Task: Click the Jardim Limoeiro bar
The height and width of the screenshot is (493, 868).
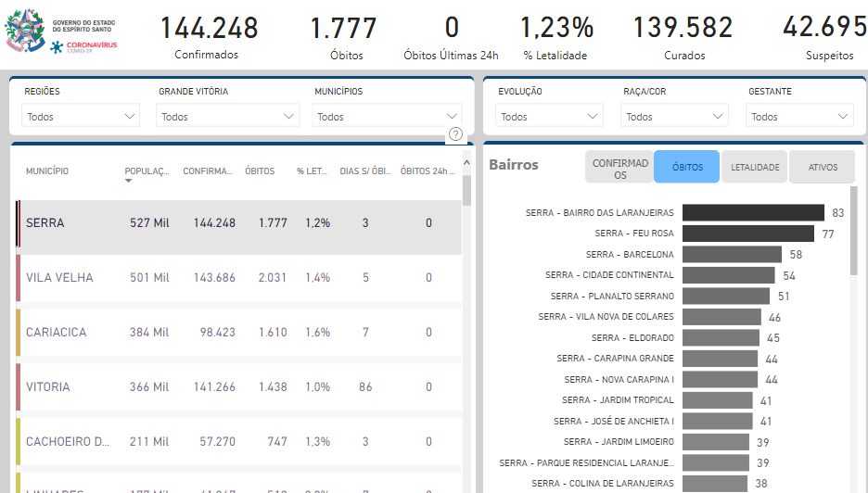Action: click(716, 442)
